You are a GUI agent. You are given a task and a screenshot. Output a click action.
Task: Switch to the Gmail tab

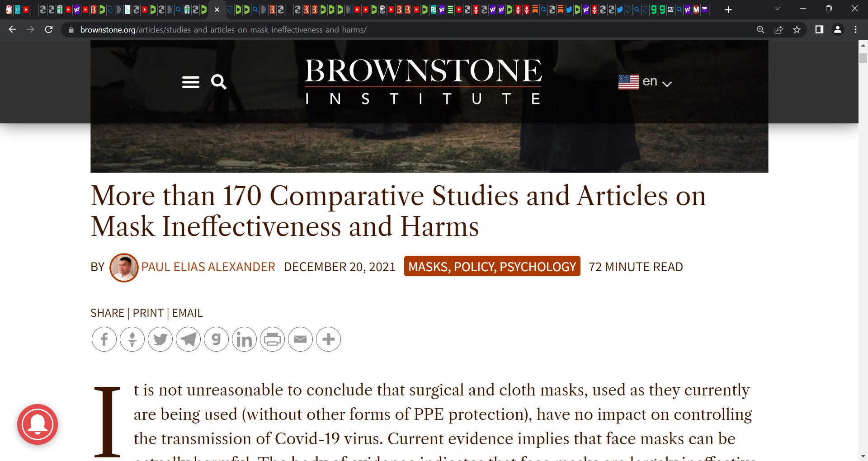click(696, 9)
